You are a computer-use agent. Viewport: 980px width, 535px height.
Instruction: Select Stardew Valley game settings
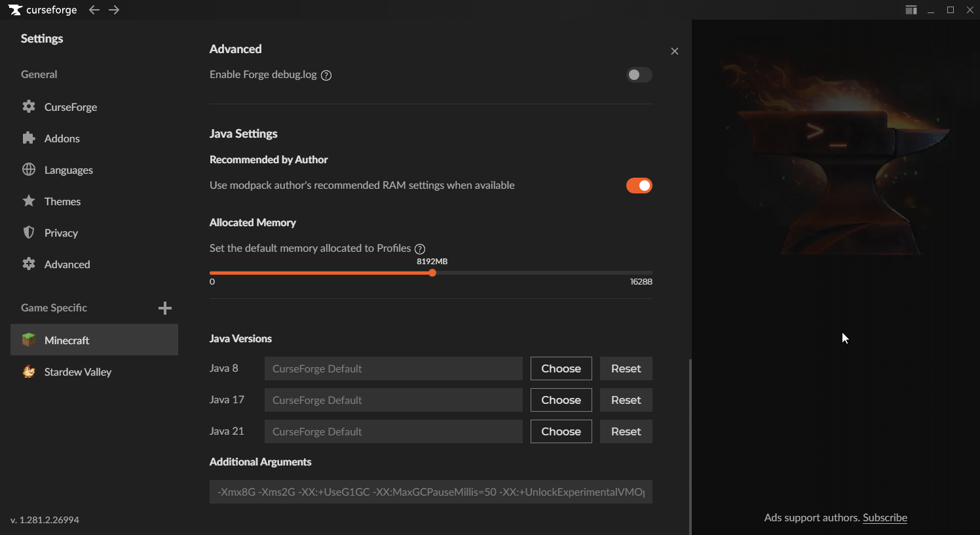pos(94,372)
